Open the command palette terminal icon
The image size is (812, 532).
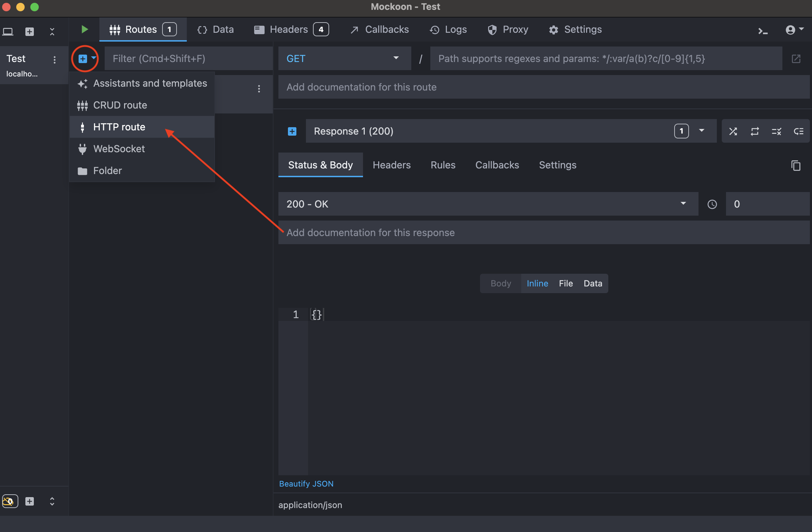point(763,31)
